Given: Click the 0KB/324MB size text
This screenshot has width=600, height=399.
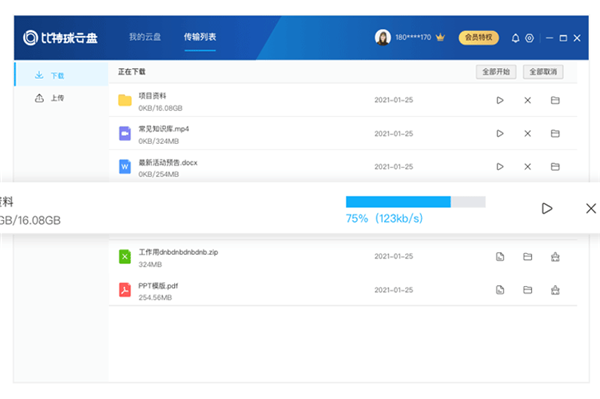Looking at the screenshot, I should (x=158, y=141).
